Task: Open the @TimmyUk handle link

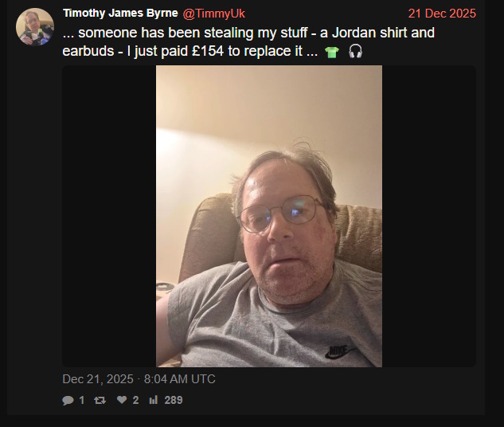Action: click(x=213, y=14)
